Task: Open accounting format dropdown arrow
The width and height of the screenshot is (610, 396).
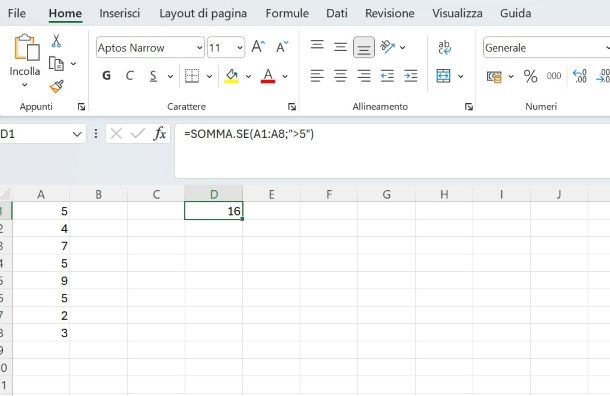Action: 511,77
